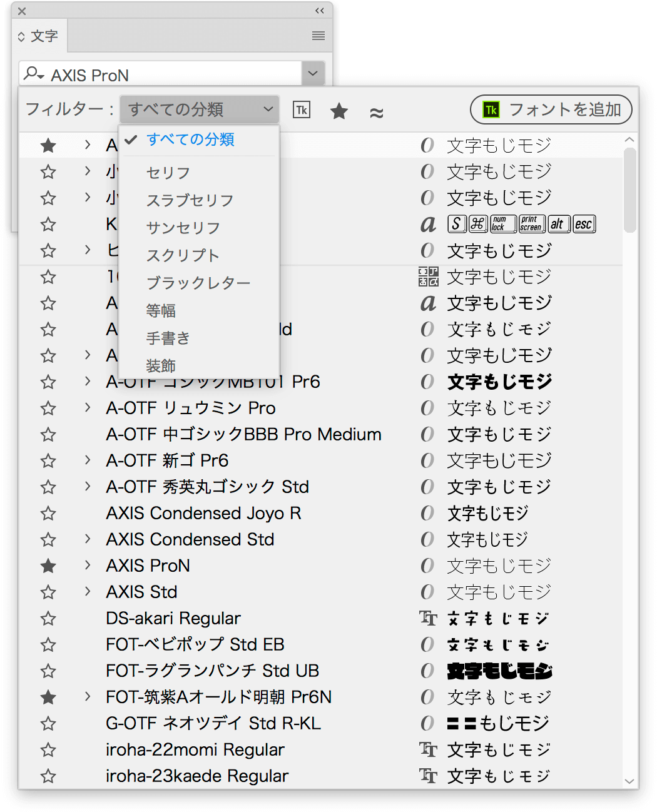Close the 文字 panel with X
This screenshot has width=657, height=812.
coord(22,11)
